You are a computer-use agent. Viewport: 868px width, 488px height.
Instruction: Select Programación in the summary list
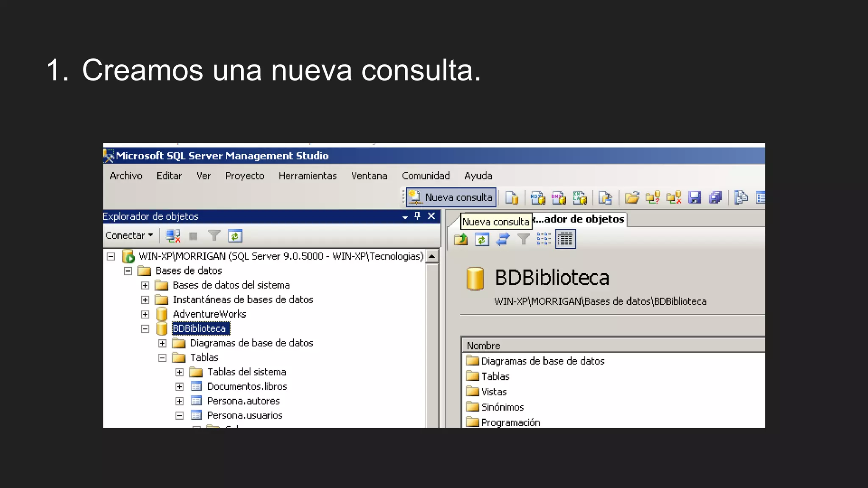click(510, 422)
